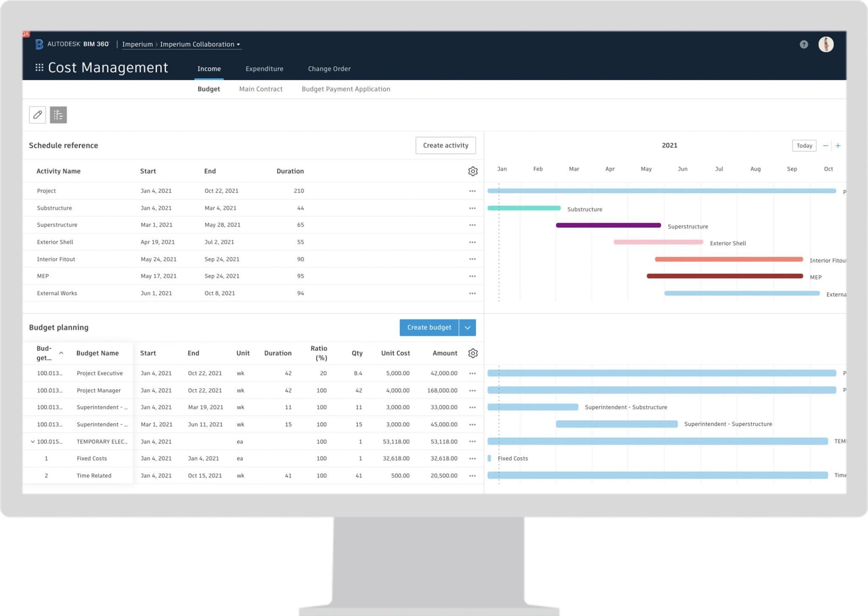Open the user profile avatar
The width and height of the screenshot is (868, 616).
point(826,44)
